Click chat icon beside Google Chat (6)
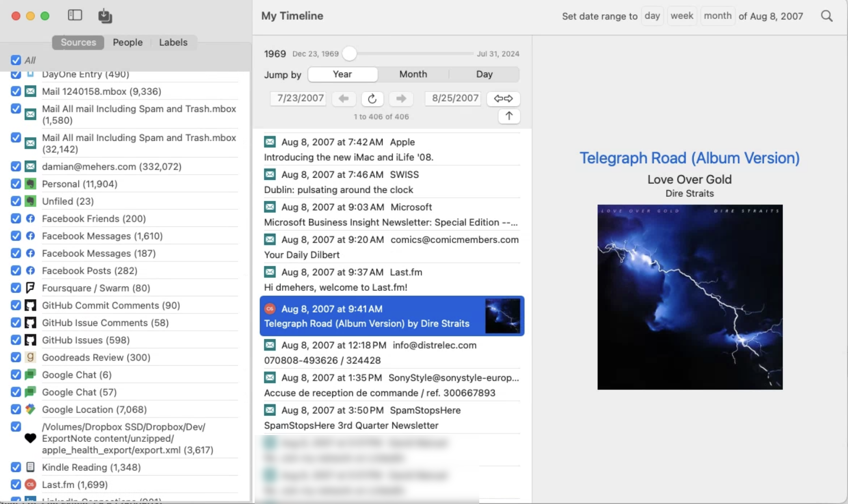The width and height of the screenshot is (848, 504). (x=30, y=375)
